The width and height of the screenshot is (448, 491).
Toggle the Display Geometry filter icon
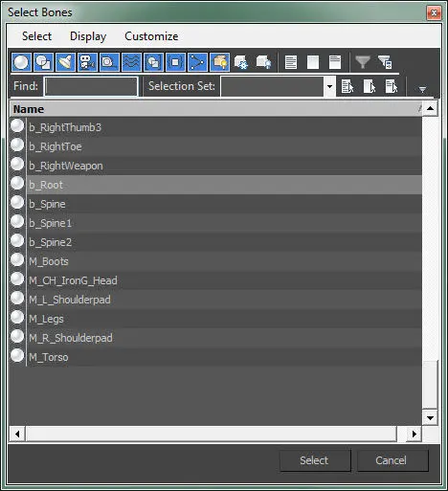click(x=21, y=62)
